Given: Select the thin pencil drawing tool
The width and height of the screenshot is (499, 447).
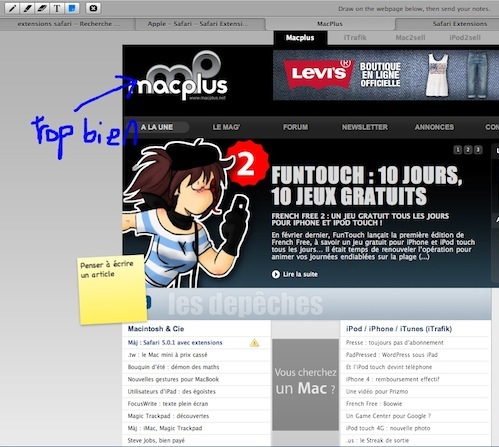Looking at the screenshot, I should click(12, 8).
